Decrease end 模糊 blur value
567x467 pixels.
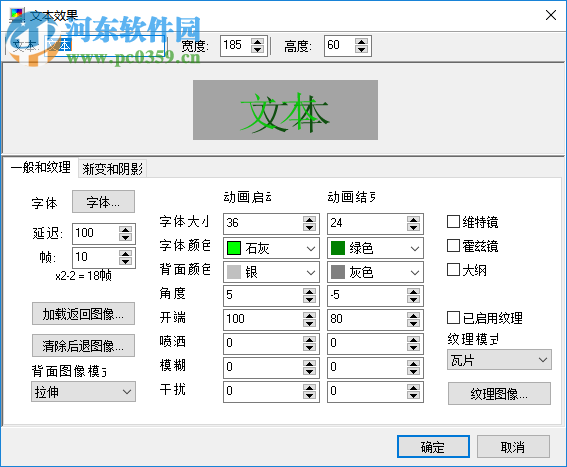[x=413, y=371]
